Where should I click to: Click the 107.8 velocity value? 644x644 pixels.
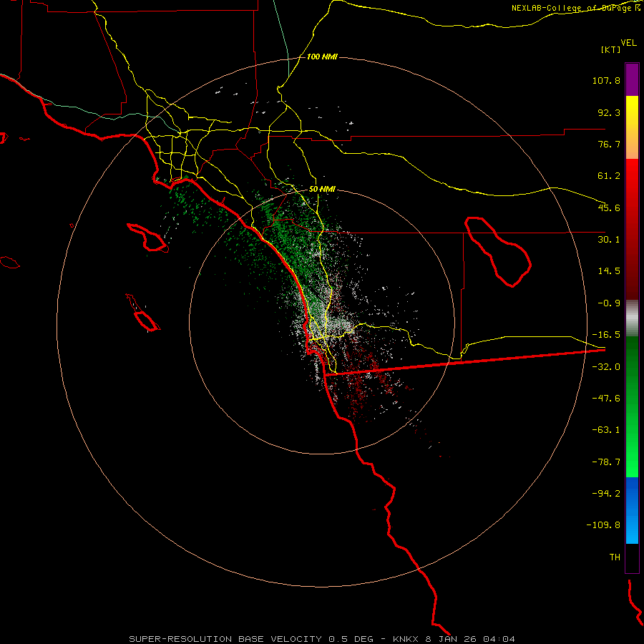[x=606, y=80]
